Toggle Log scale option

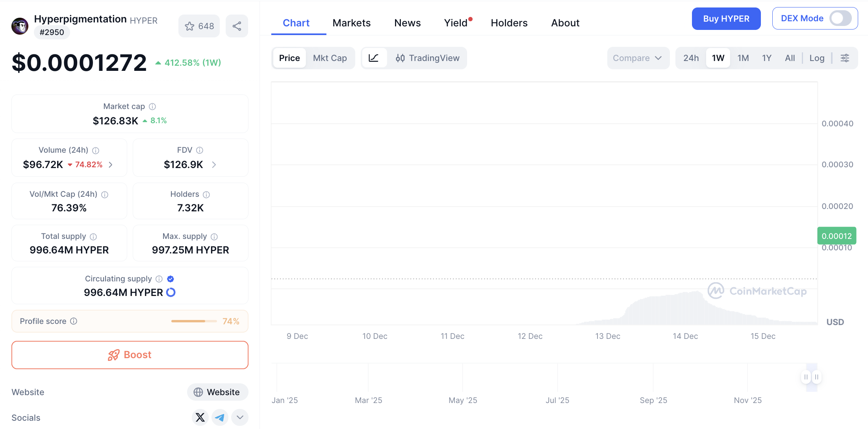click(x=817, y=58)
